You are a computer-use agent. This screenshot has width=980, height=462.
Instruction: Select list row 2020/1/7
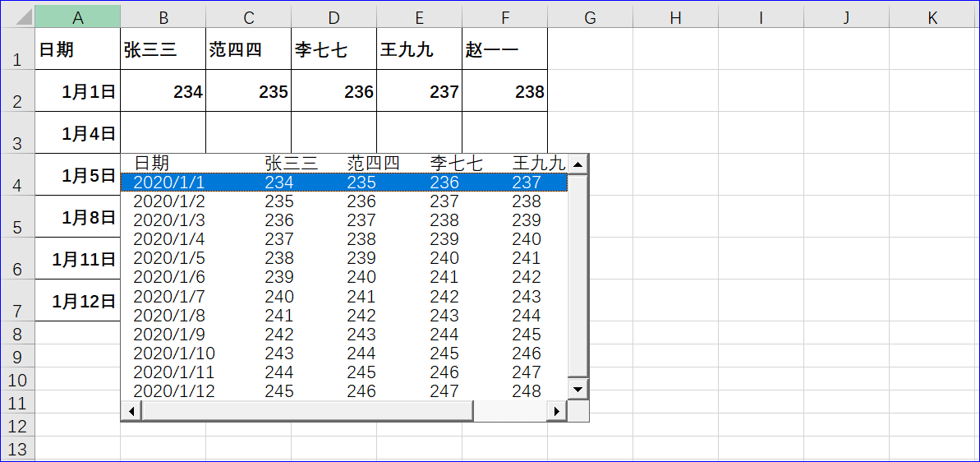pos(344,296)
